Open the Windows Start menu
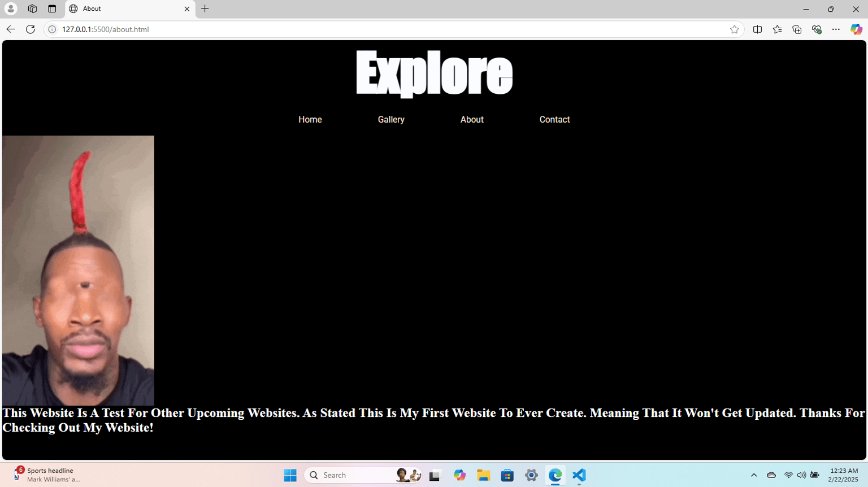Image resolution: width=868 pixels, height=487 pixels. [290, 475]
